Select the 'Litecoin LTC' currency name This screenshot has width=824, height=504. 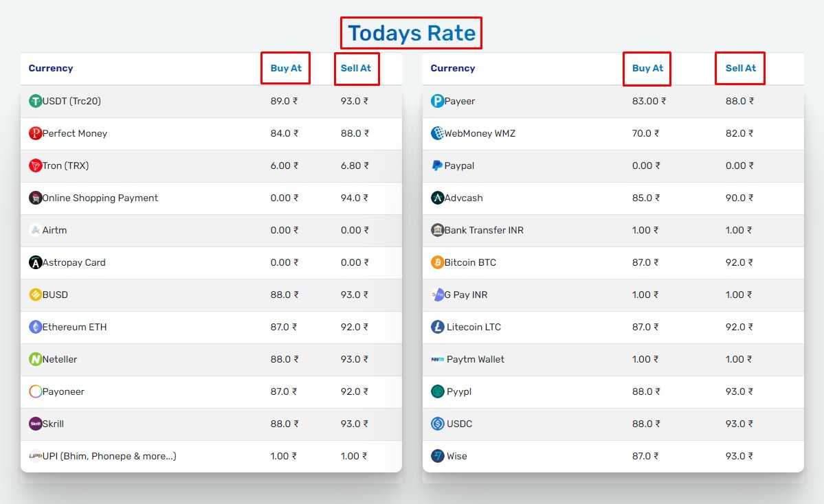pyautogui.click(x=474, y=327)
